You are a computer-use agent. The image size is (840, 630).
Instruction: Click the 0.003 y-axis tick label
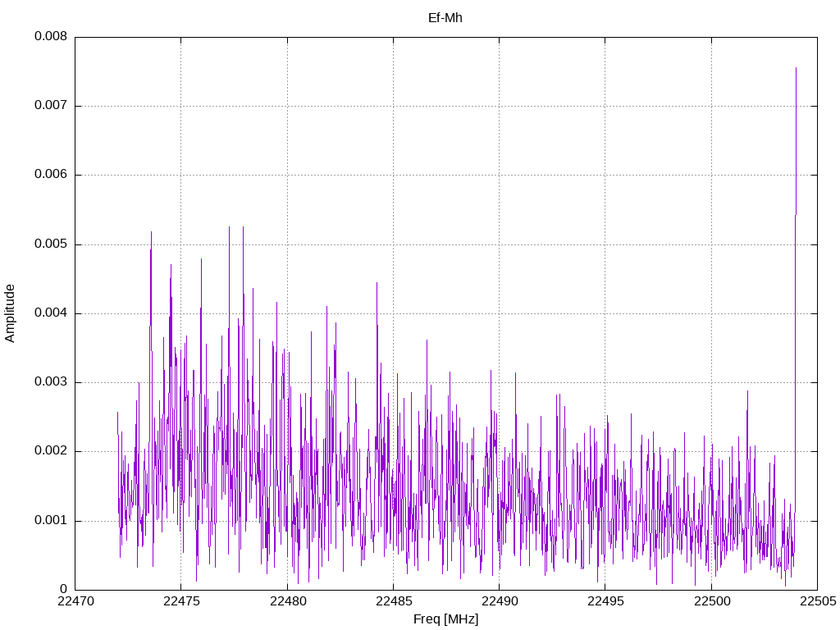click(x=50, y=382)
